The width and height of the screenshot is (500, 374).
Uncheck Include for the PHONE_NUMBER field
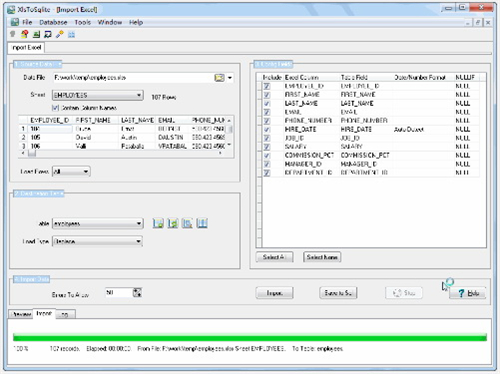267,121
